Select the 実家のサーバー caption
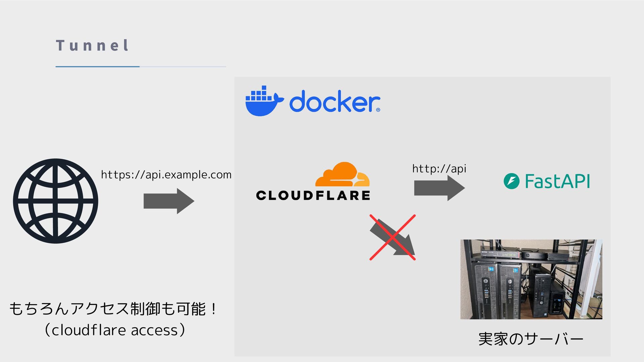Image resolution: width=644 pixels, height=362 pixels. coord(531,339)
